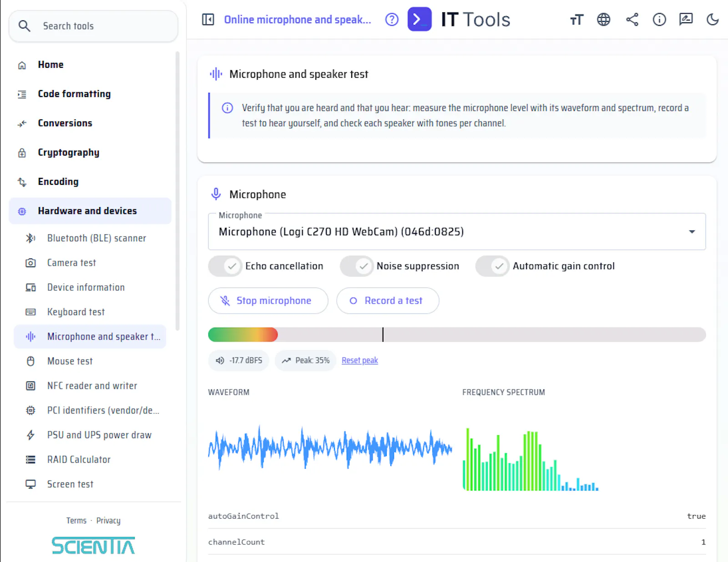
Task: Click the NFC reader icon
Action: coord(30,385)
